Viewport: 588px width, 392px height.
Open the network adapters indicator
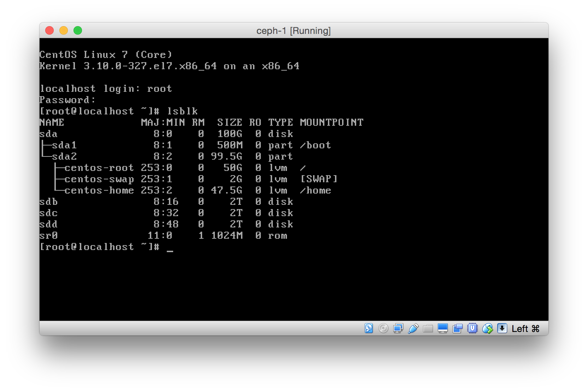click(398, 328)
